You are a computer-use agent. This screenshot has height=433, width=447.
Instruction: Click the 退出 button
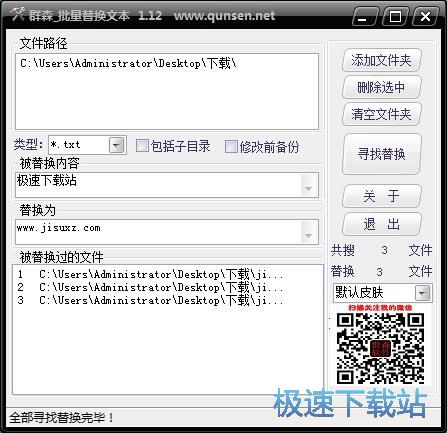tap(382, 224)
